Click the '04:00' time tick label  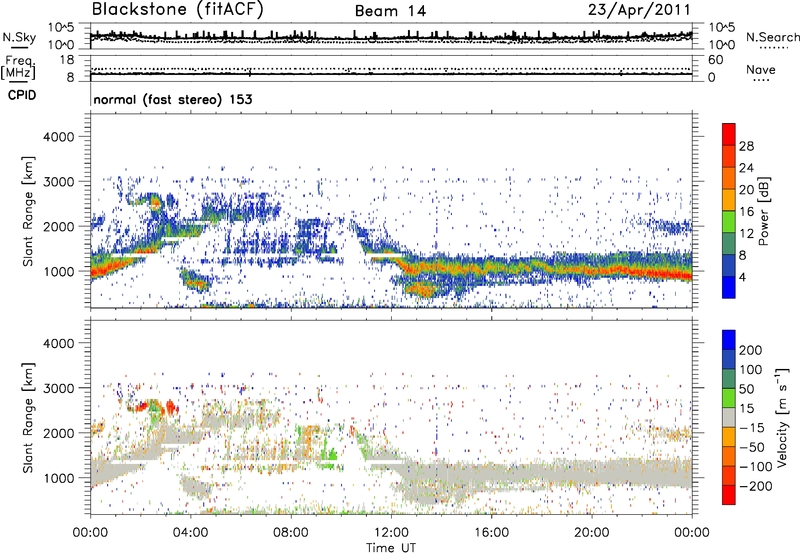tap(191, 533)
